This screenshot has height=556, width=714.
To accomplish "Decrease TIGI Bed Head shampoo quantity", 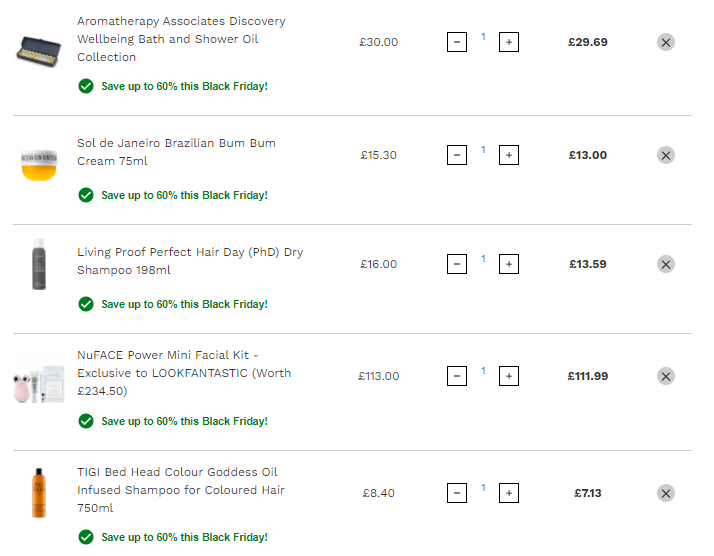I will pos(457,493).
